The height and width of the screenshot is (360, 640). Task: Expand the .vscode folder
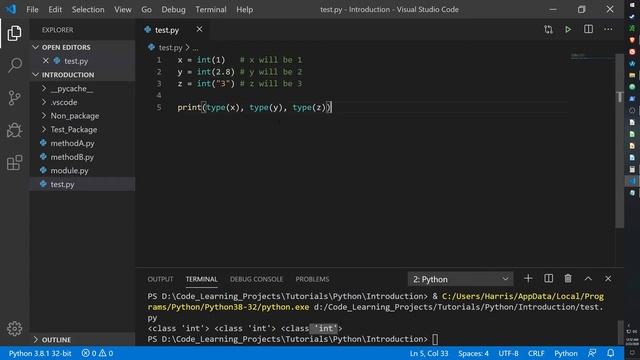pyautogui.click(x=82, y=102)
